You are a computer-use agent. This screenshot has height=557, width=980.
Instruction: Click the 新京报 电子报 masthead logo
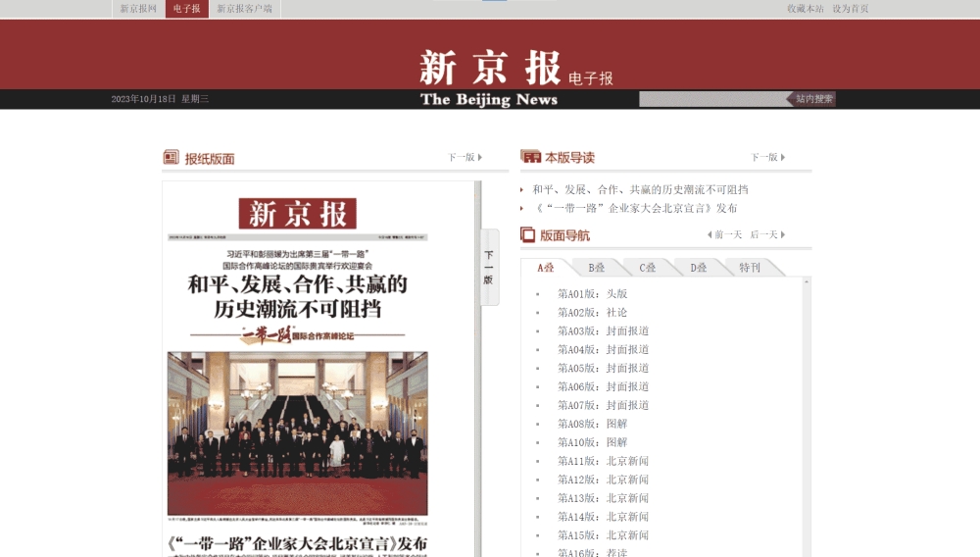click(515, 68)
